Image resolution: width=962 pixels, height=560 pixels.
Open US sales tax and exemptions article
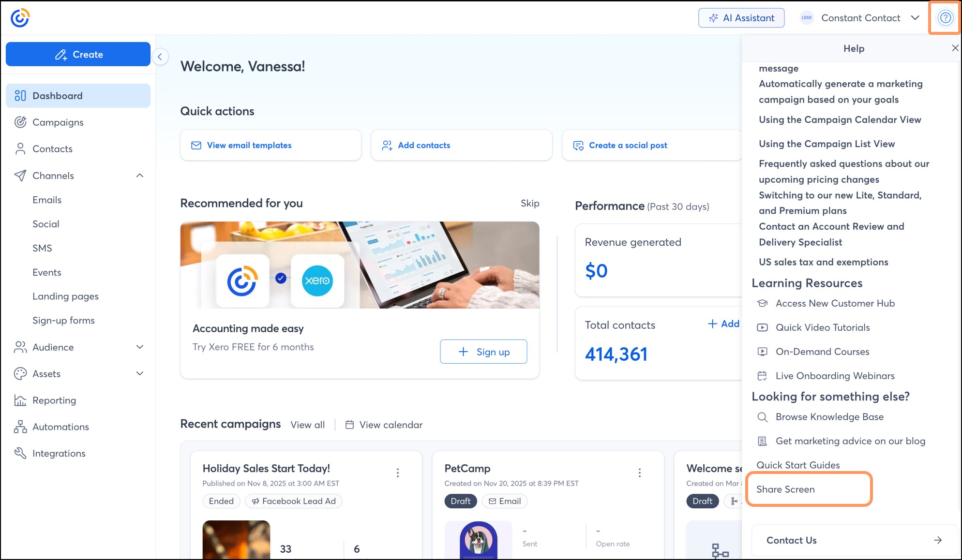824,262
